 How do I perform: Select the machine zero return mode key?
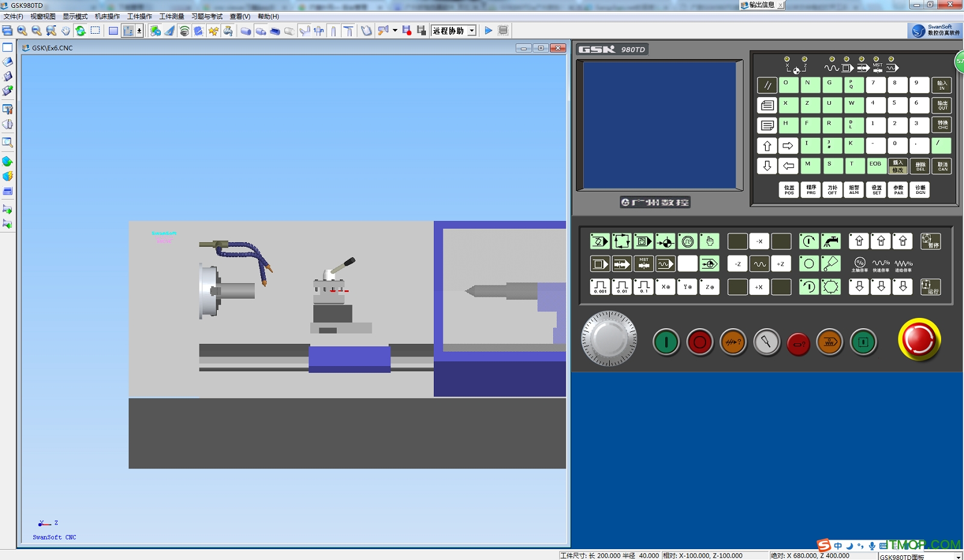665,241
